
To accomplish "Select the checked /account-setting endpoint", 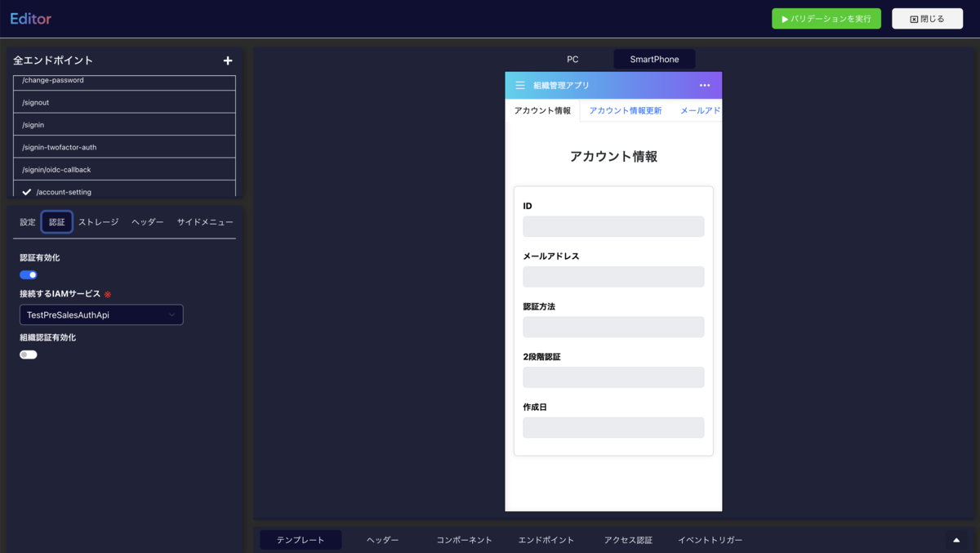I will pyautogui.click(x=124, y=190).
